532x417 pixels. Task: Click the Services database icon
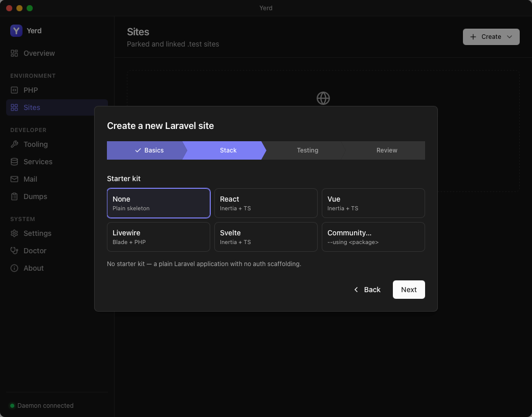pos(14,162)
